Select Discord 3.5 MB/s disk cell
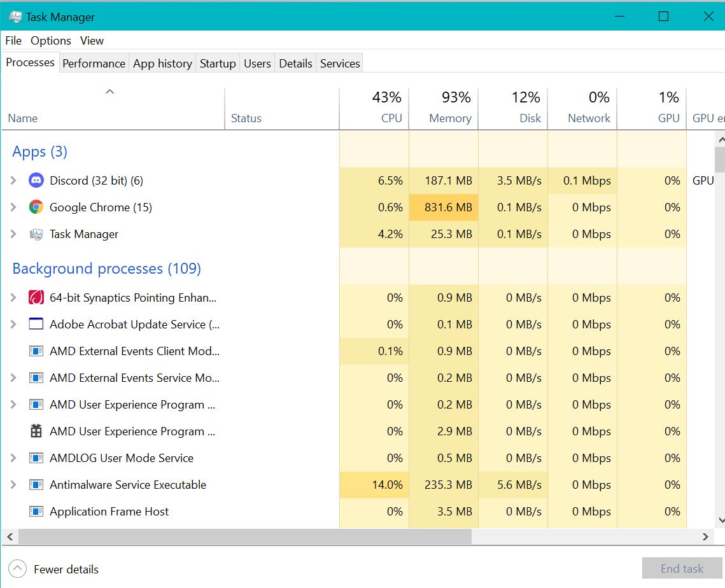The height and width of the screenshot is (588, 725). pyautogui.click(x=513, y=180)
